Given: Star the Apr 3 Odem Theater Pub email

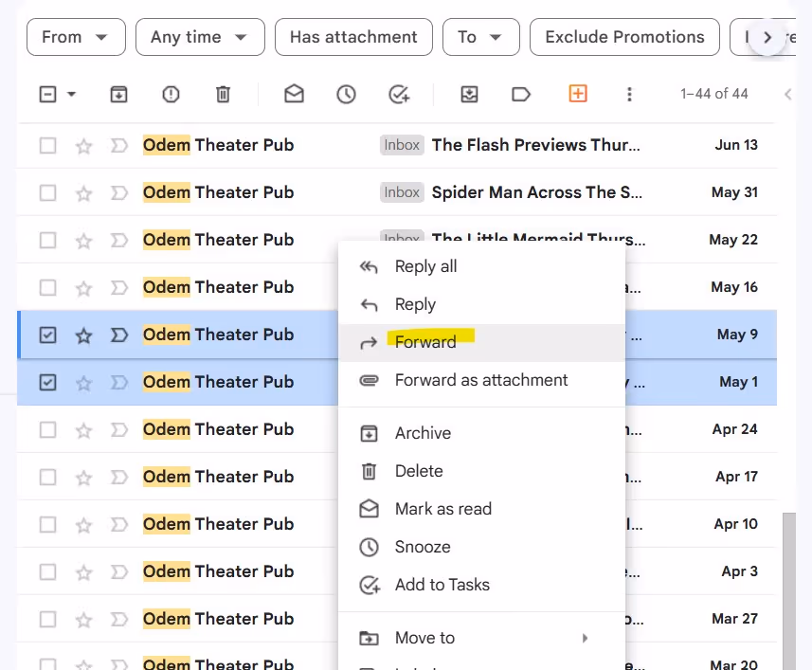Looking at the screenshot, I should pyautogui.click(x=84, y=572).
